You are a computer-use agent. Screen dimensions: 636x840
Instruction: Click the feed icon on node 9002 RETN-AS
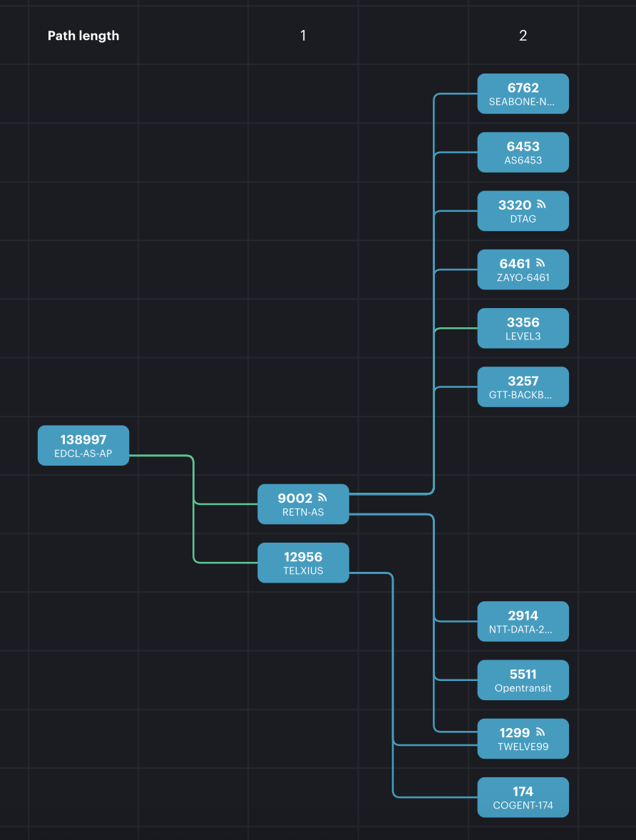coord(322,498)
